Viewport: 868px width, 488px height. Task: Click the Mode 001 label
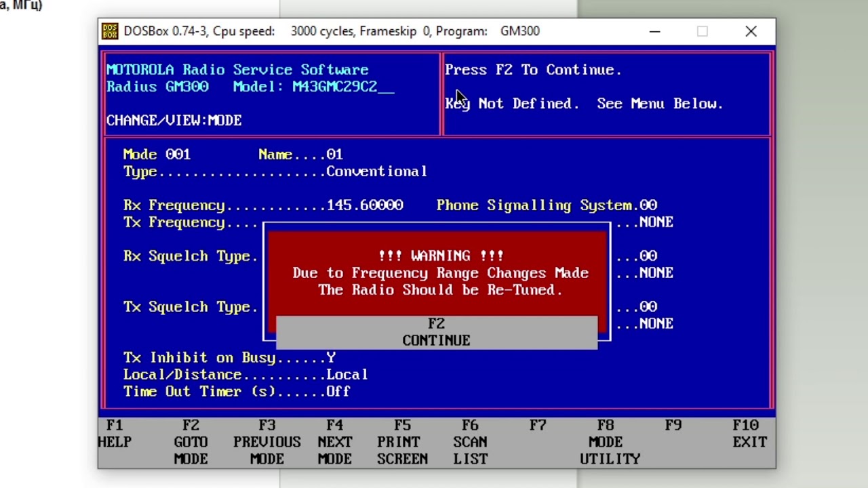157,155
